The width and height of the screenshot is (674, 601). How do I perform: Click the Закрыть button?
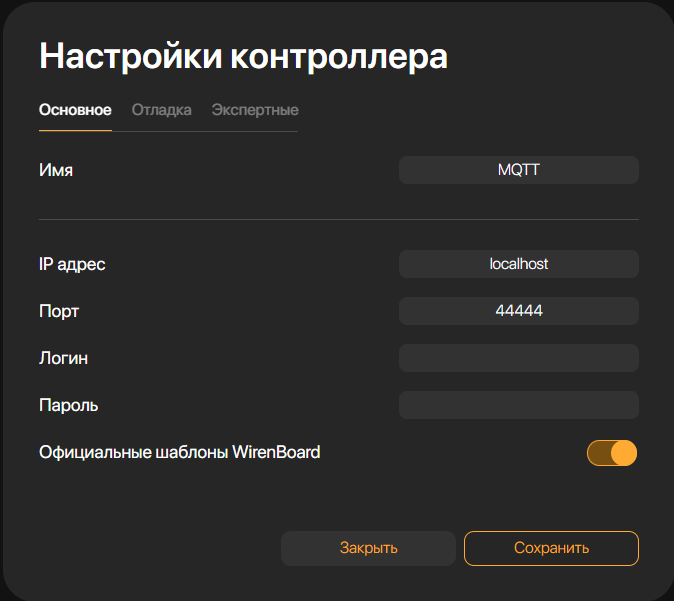point(368,548)
